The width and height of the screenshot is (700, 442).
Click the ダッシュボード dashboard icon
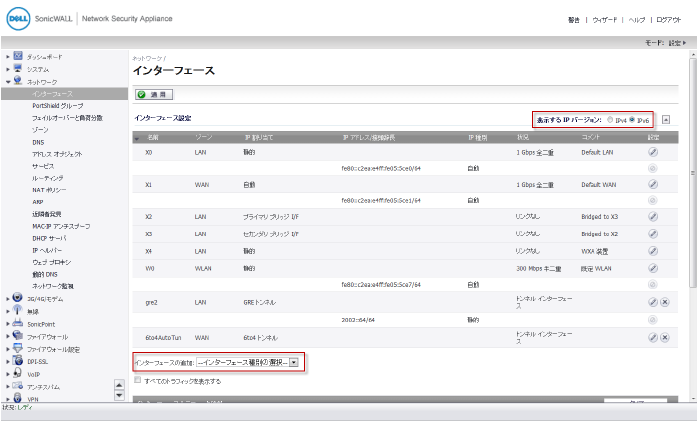pyautogui.click(x=18, y=56)
